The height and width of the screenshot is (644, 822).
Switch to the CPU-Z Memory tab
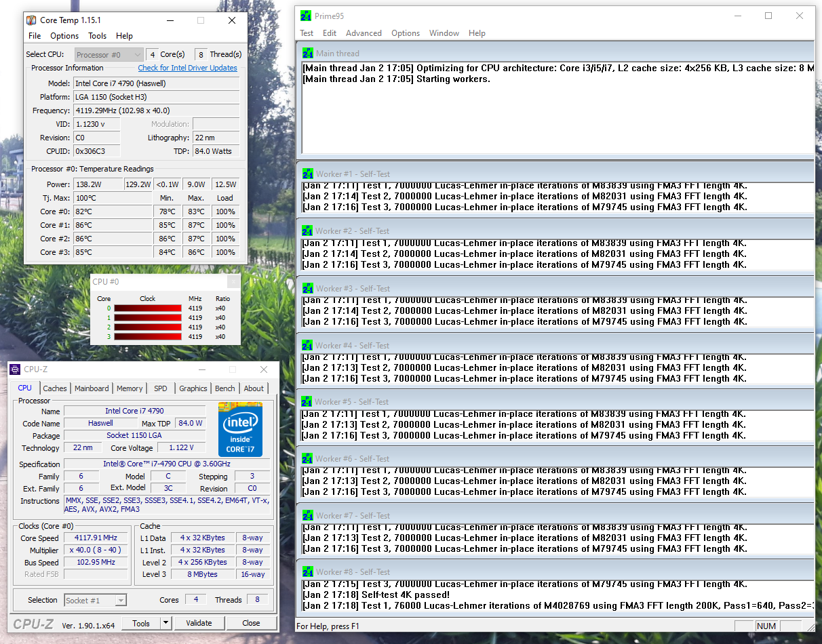coord(130,388)
